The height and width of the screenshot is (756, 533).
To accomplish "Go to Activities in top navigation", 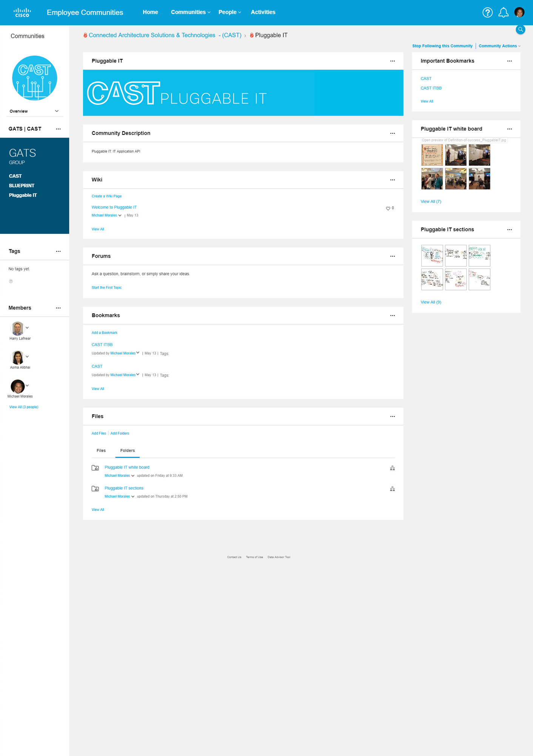I will [x=263, y=12].
